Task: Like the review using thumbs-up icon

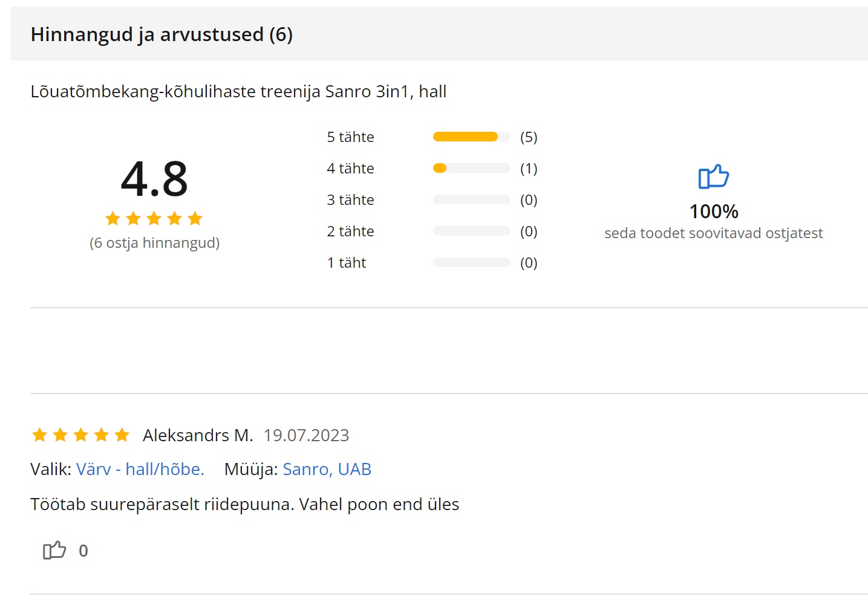Action: [54, 550]
